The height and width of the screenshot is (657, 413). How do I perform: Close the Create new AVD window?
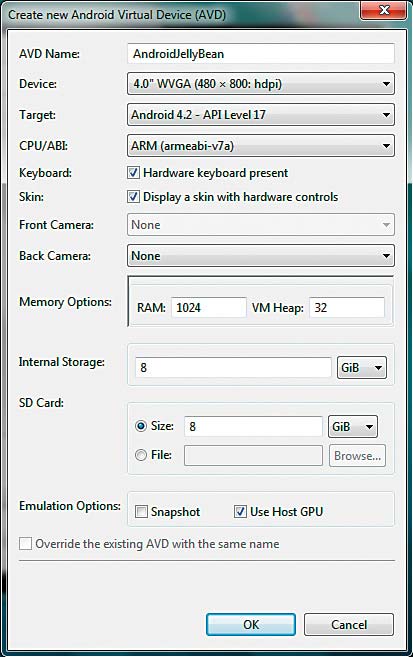384,10
